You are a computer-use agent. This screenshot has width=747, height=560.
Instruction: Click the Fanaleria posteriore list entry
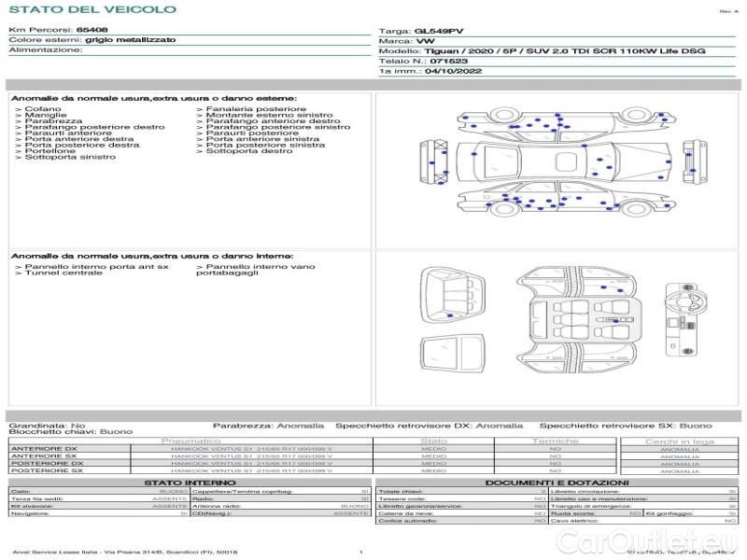(x=256, y=109)
